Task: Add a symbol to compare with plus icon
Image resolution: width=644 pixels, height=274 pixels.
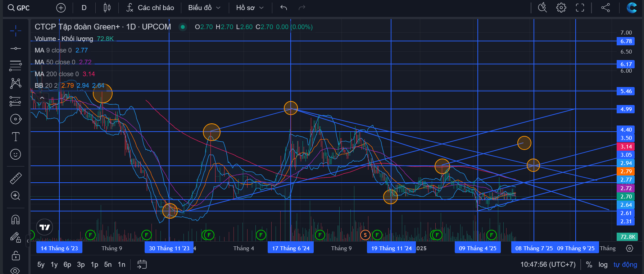Action: pos(61,8)
